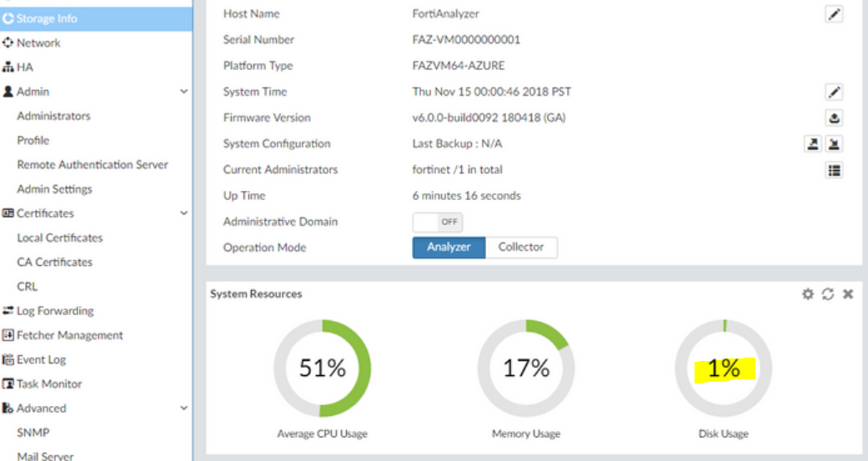This screenshot has height=461, width=868.
Task: Open Remote Authentication Server item
Action: [93, 164]
